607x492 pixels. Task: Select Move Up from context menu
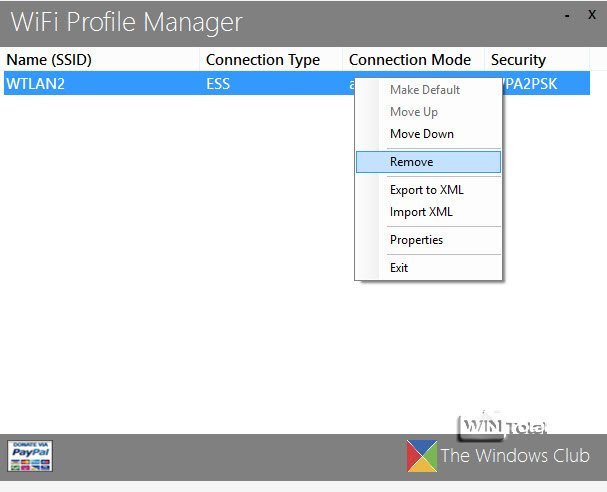click(413, 112)
